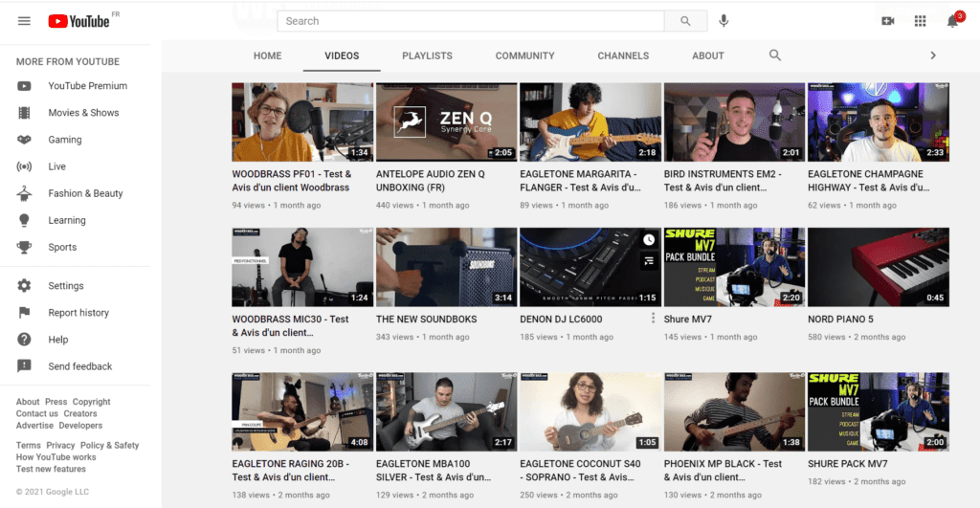Play the EAGLETONE COCONUT S40 thumbnail
This screenshot has height=508, width=980.
click(x=590, y=412)
